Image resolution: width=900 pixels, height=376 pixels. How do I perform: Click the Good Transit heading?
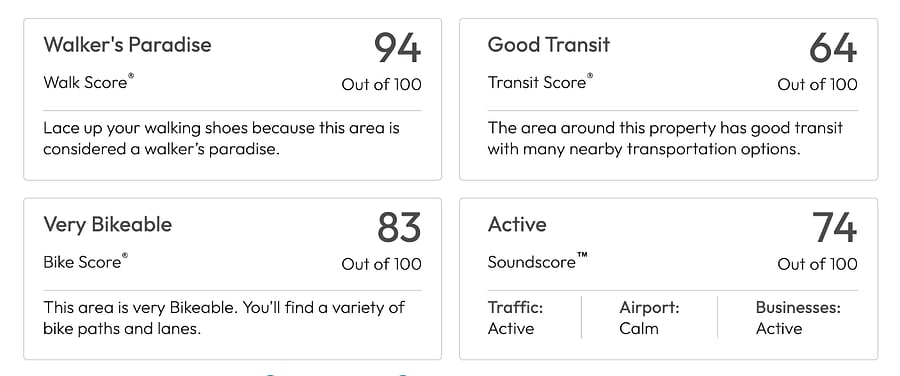pyautogui.click(x=549, y=45)
